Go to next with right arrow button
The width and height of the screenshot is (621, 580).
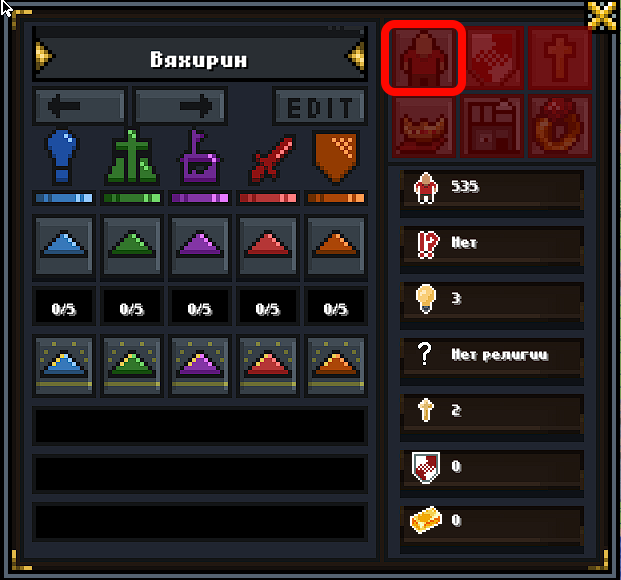pyautogui.click(x=180, y=106)
